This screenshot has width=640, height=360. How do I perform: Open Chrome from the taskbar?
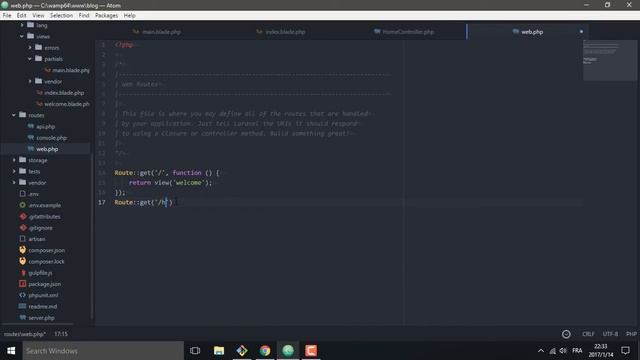265,351
